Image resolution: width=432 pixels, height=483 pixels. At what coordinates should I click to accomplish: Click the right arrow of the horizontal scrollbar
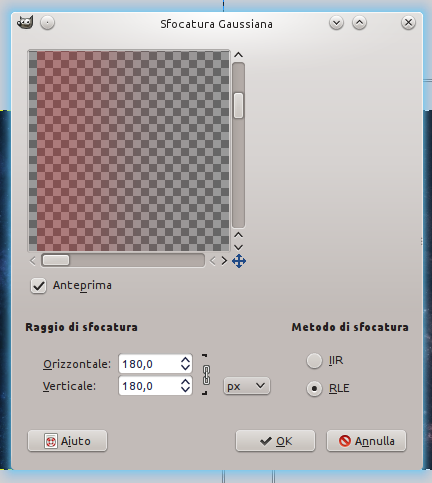click(x=224, y=261)
